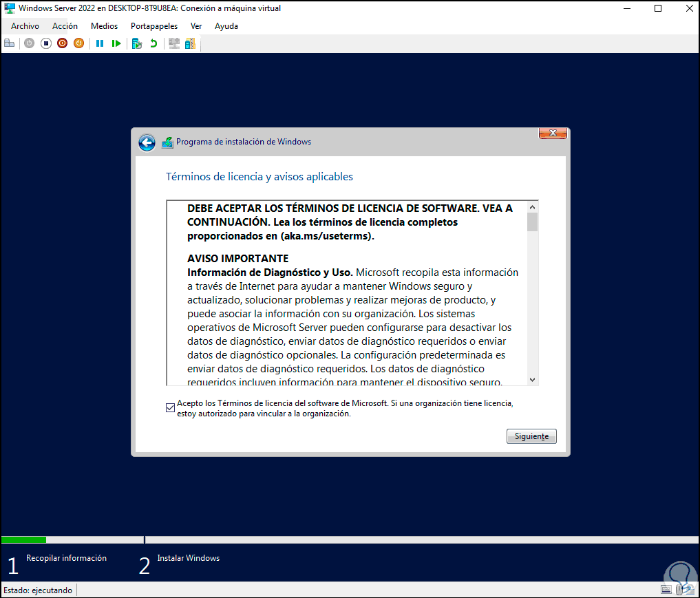The width and height of the screenshot is (700, 598).
Task: Click the green install progress bar
Action: (23, 540)
